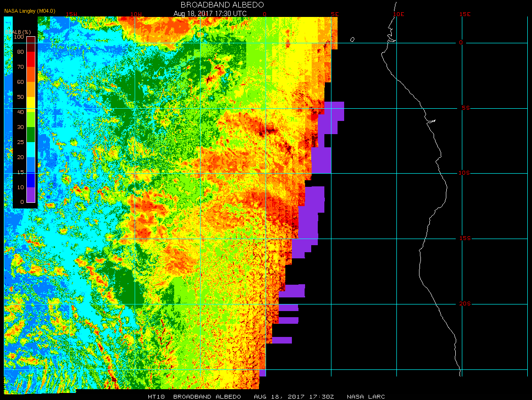
Task: Click the 'BROADBAND ALBEDO' title at top
Action: click(222, 5)
